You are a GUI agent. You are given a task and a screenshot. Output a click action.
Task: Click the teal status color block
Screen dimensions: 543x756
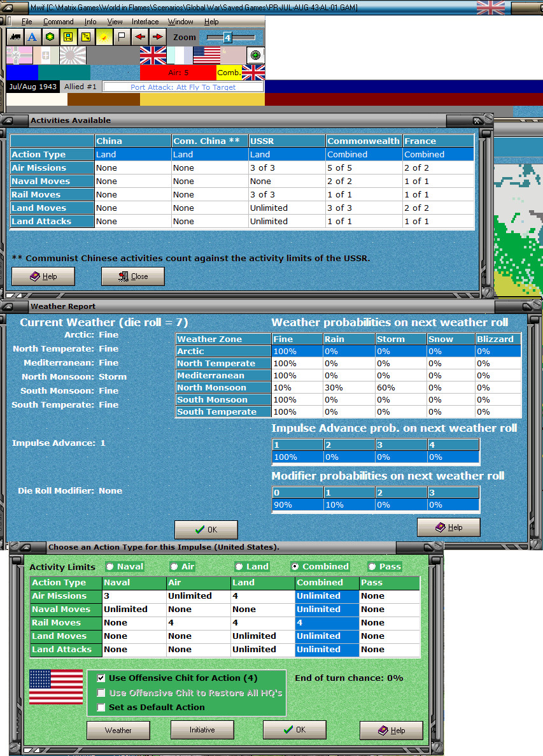tap(64, 73)
